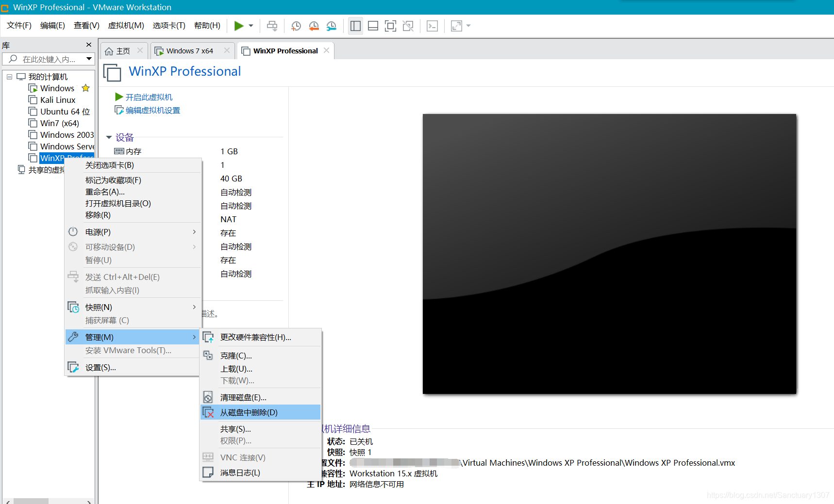Image resolution: width=834 pixels, height=504 pixels.
Task: Choose 清理磁盘(E)... in the submenu
Action: tap(261, 398)
